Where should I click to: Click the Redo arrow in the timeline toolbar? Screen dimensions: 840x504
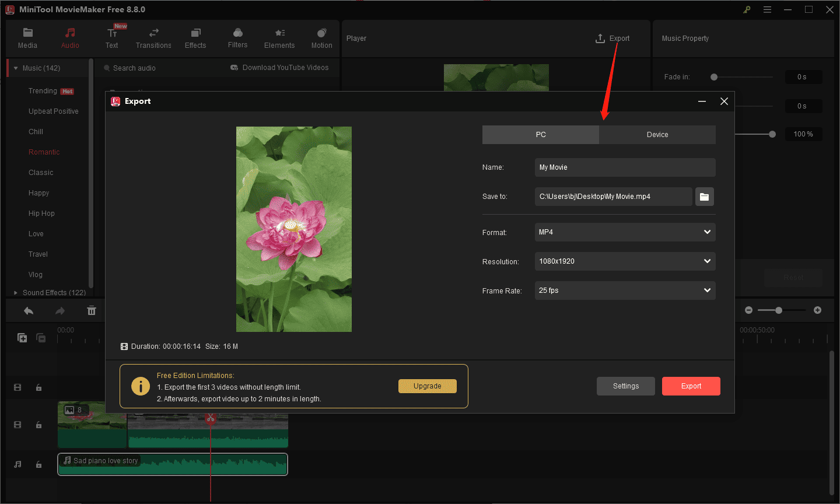(x=60, y=311)
